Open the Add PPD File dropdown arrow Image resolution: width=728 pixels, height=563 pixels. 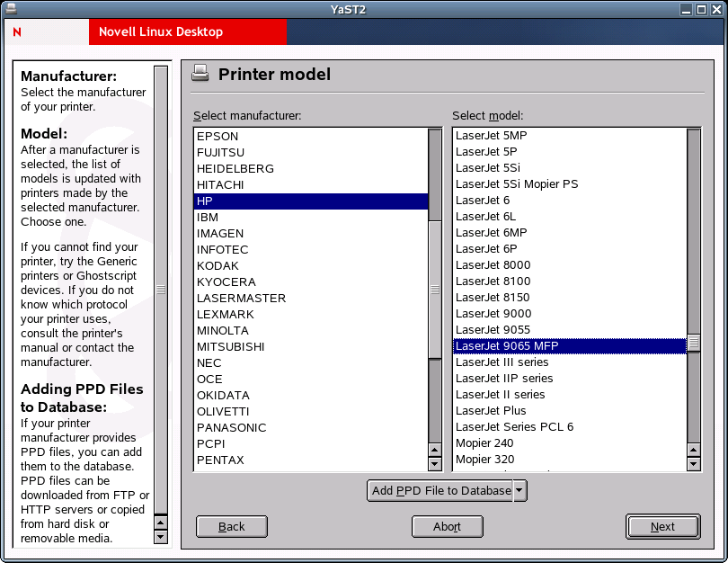coord(519,490)
